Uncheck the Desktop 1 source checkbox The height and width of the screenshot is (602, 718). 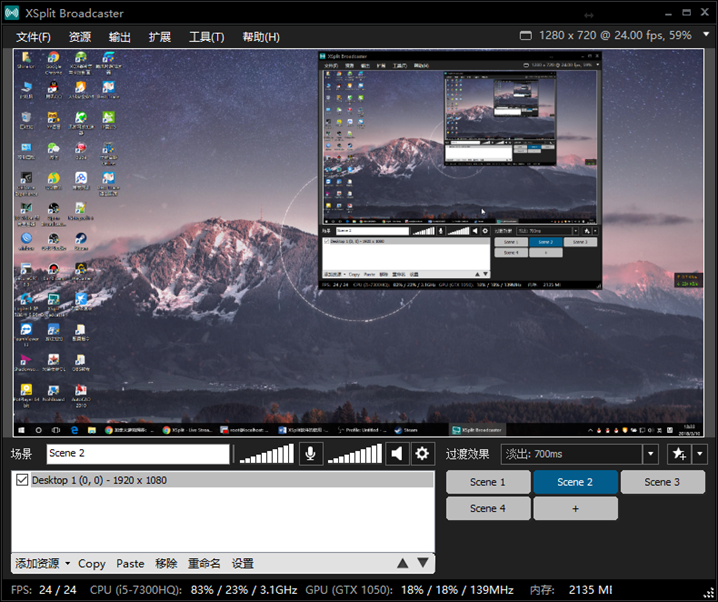22,480
